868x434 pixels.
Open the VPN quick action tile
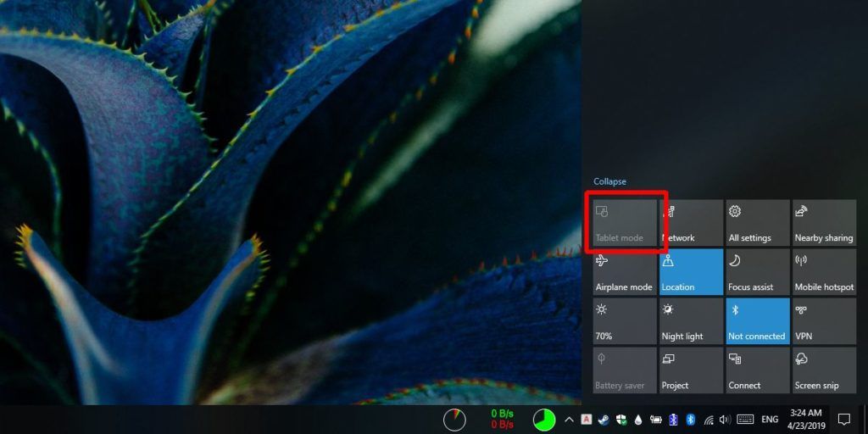click(823, 321)
